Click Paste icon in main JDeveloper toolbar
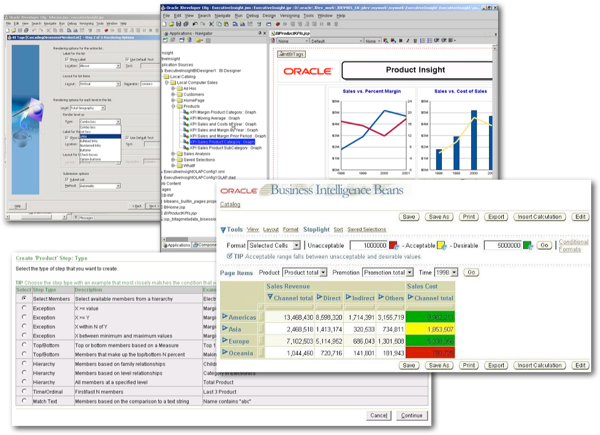Screen dimensions: 600x435 click(x=226, y=24)
